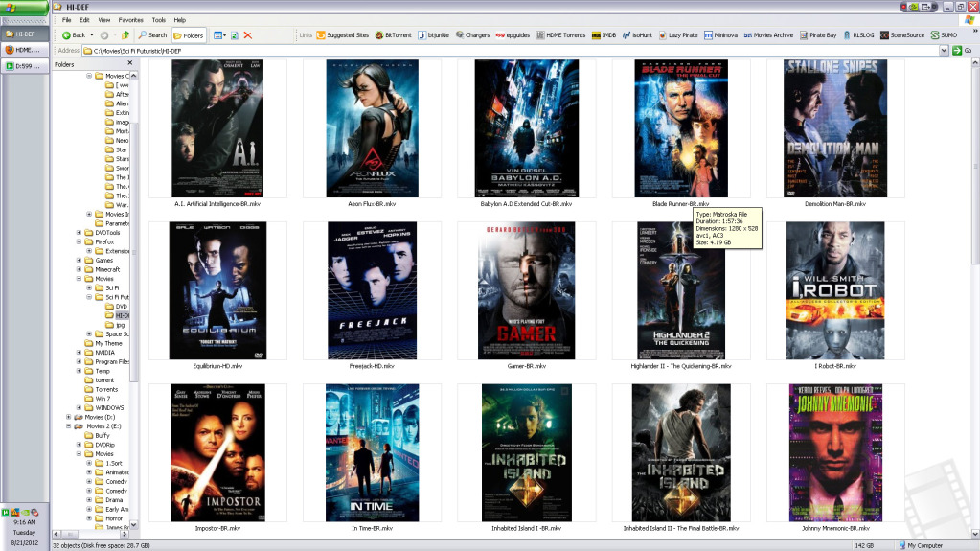Toggle the Folders pane button
Image resolution: width=980 pixels, height=551 pixels.
click(x=189, y=35)
